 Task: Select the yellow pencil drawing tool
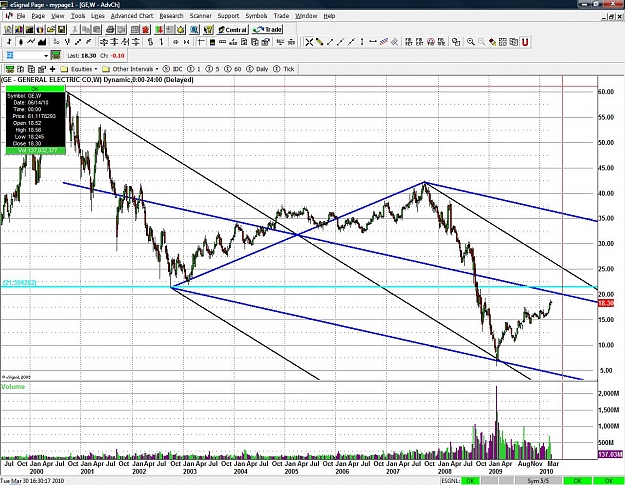pyautogui.click(x=319, y=42)
